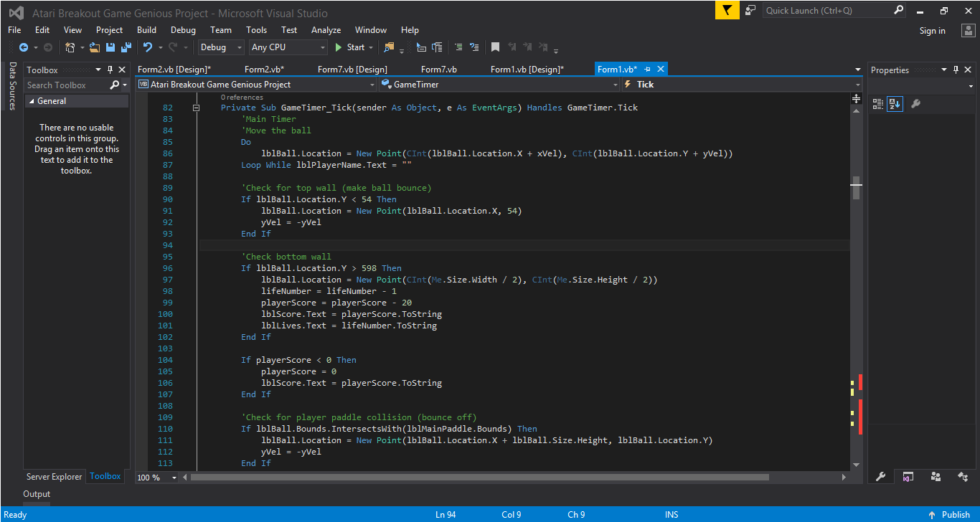Toggle the INS insert mode status indicator
This screenshot has height=522, width=980.
tap(672, 514)
